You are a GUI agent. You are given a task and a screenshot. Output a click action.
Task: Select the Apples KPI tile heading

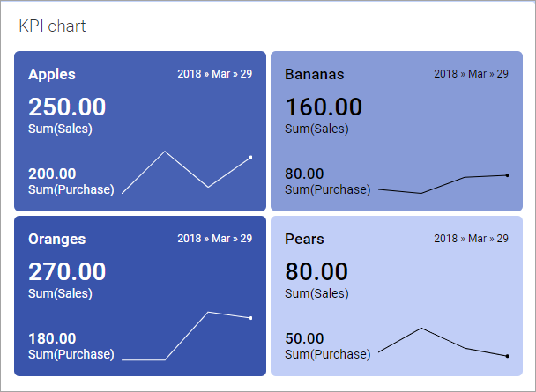pos(52,74)
